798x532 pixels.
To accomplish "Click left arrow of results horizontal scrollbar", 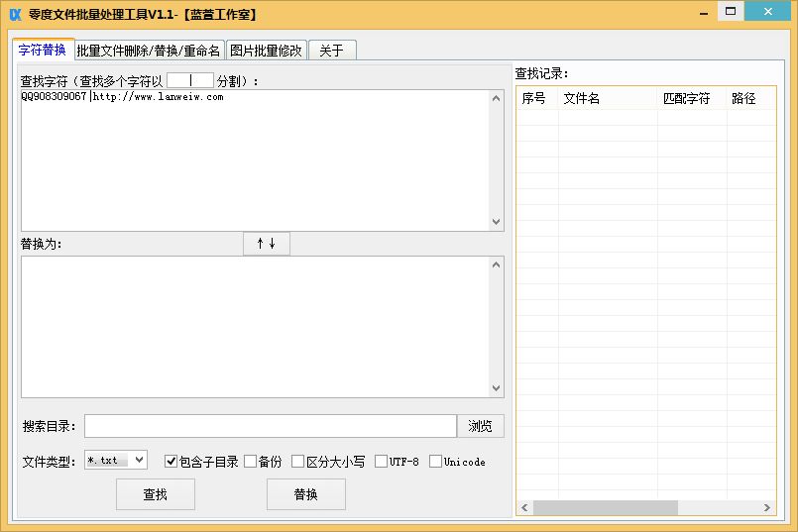I will point(524,507).
